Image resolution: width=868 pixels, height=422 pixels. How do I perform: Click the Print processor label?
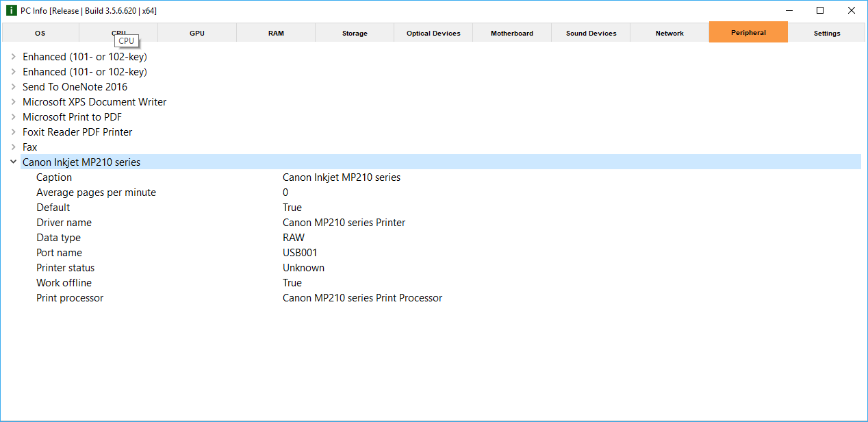pyautogui.click(x=70, y=298)
